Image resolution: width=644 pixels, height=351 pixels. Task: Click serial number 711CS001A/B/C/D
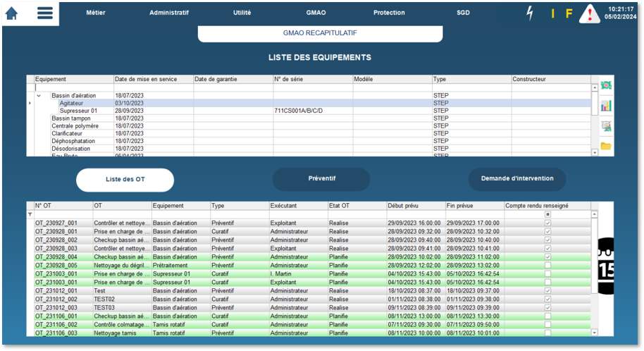(298, 111)
